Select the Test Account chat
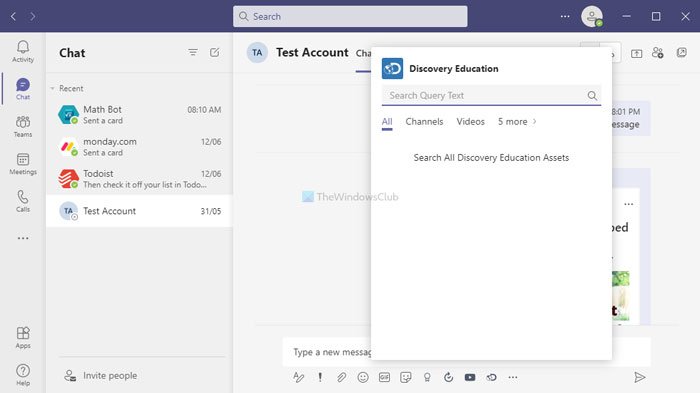The image size is (700, 393). pyautogui.click(x=139, y=211)
